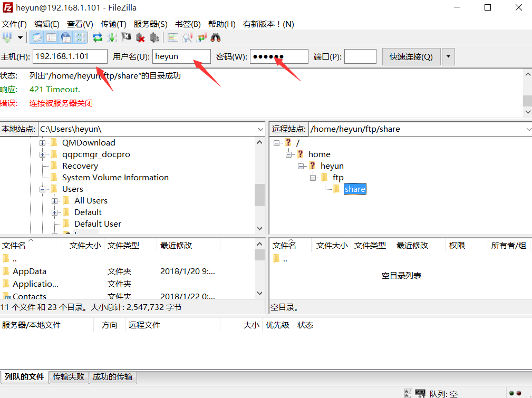Click 快速连接(Q) button
The width and height of the screenshot is (532, 398).
[411, 56]
